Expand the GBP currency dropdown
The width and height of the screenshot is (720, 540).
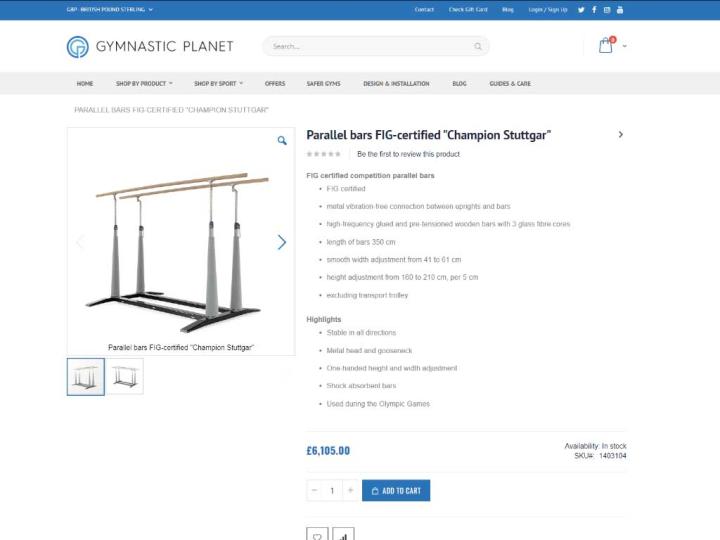[110, 10]
